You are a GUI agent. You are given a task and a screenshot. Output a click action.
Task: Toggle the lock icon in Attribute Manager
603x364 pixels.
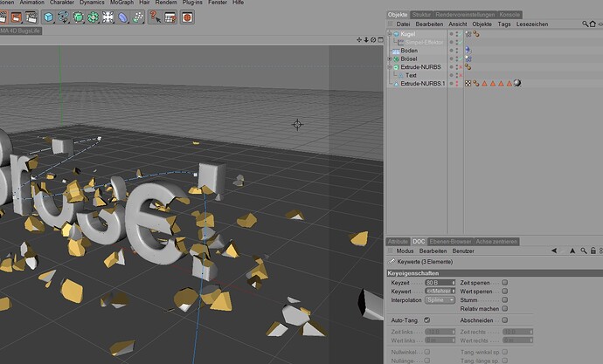tap(593, 251)
